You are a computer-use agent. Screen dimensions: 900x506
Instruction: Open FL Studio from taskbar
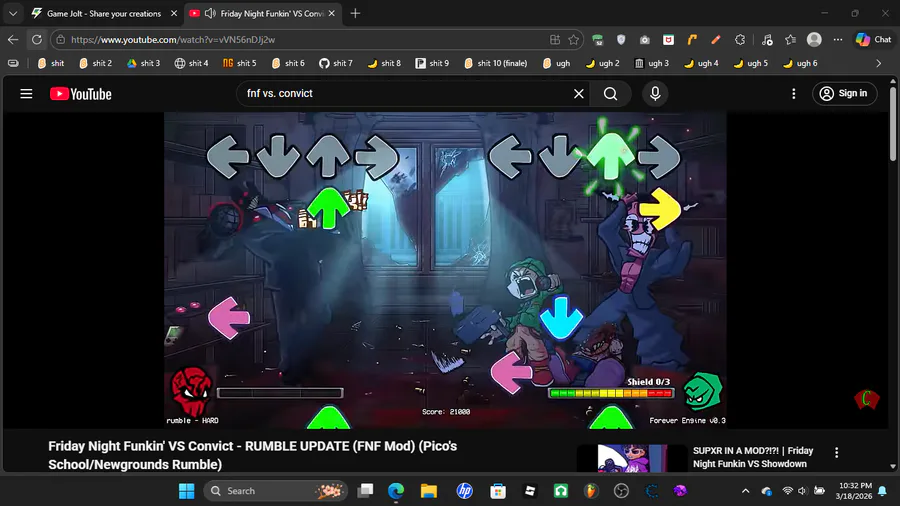[x=591, y=491]
